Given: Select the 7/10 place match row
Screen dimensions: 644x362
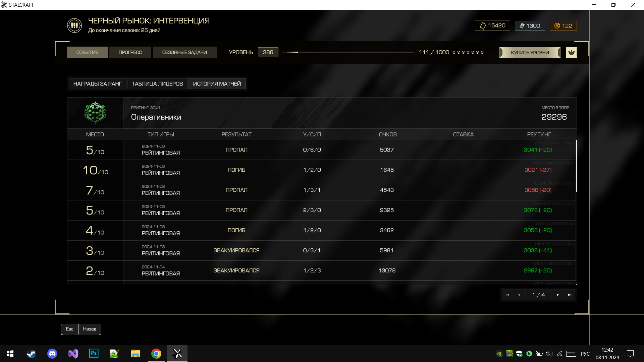Looking at the screenshot, I should pos(321,190).
